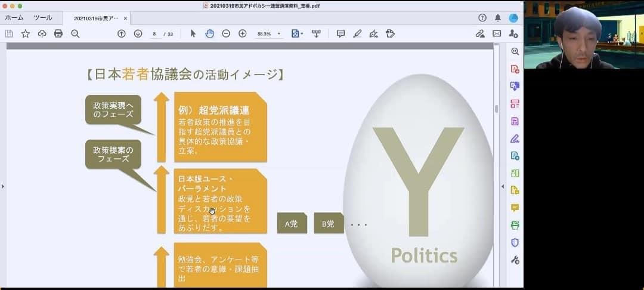Open the red Create PDF tool
This screenshot has width=644, height=290.
click(x=515, y=69)
